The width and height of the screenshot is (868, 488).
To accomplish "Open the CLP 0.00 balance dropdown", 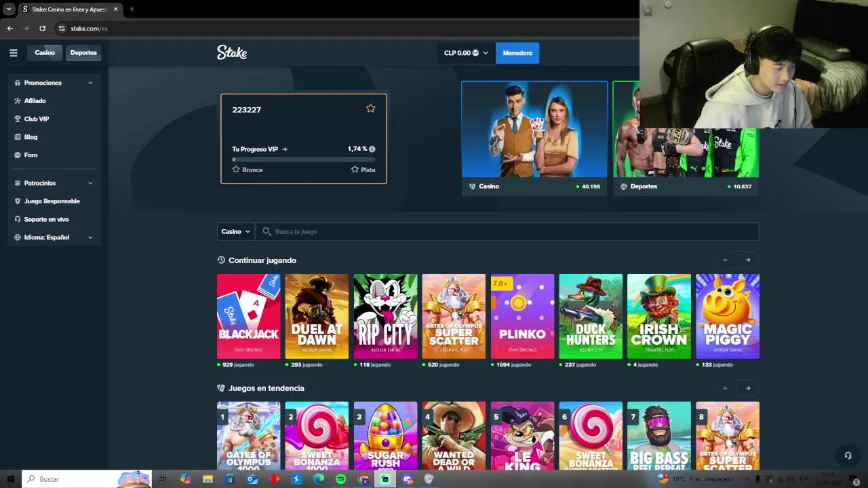I will [x=466, y=53].
